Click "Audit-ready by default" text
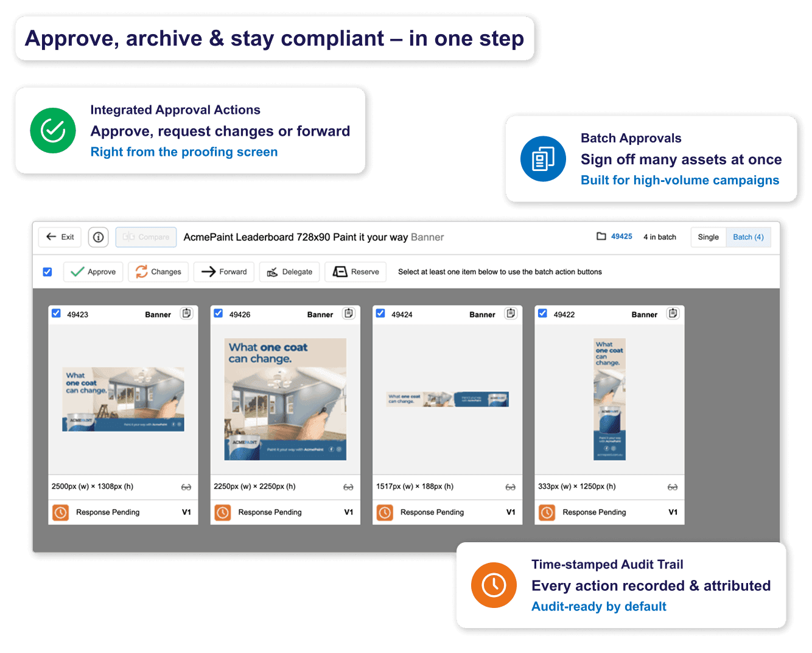 (599, 607)
